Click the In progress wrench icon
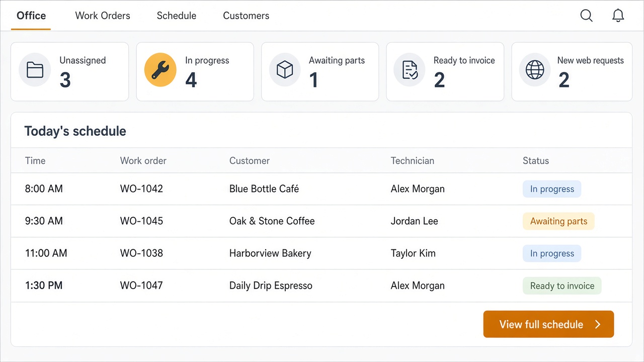Image resolution: width=644 pixels, height=362 pixels. (x=160, y=70)
